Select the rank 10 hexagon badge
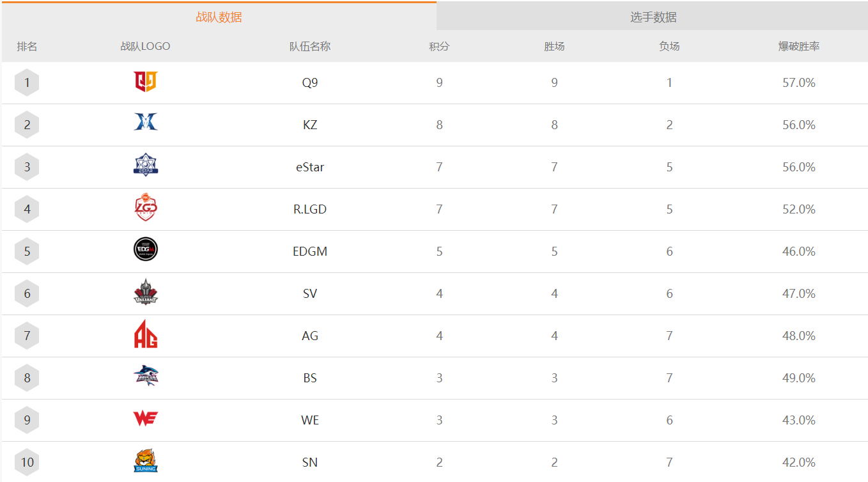This screenshot has width=868, height=482. 27,462
